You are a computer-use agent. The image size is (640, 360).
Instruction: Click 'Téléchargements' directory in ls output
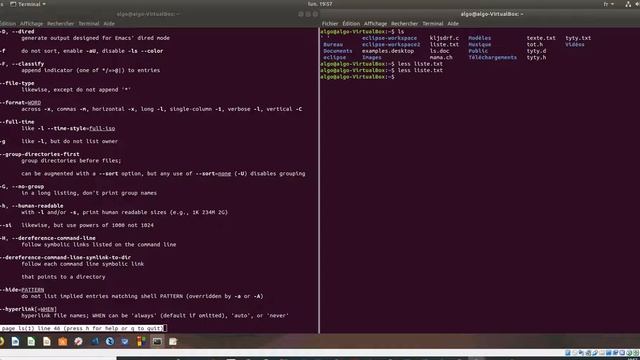pos(492,58)
